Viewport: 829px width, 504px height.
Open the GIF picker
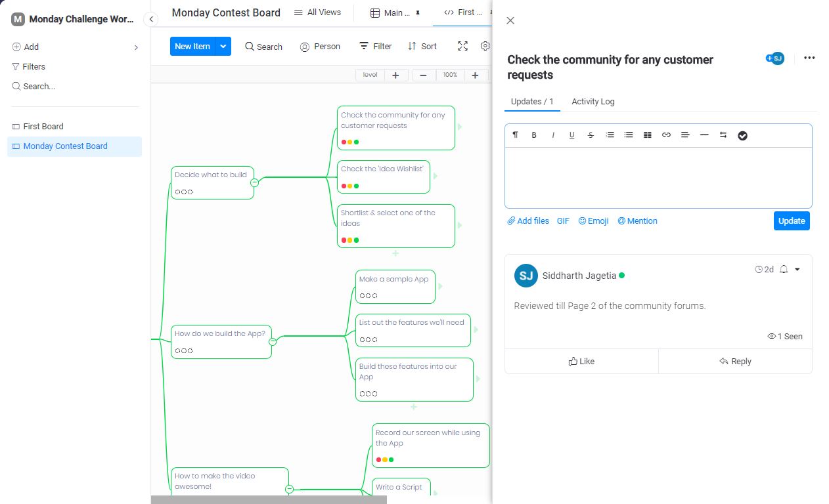(563, 220)
